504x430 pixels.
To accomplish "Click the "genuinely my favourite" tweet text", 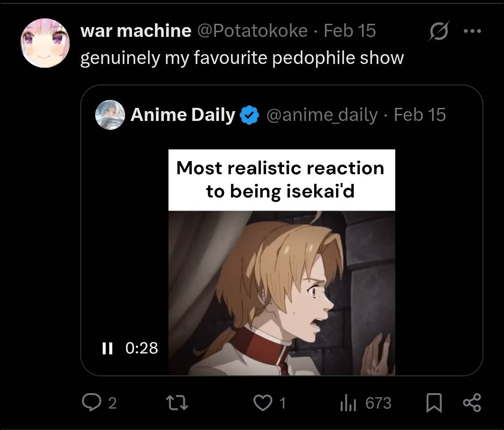I will coord(242,58).
